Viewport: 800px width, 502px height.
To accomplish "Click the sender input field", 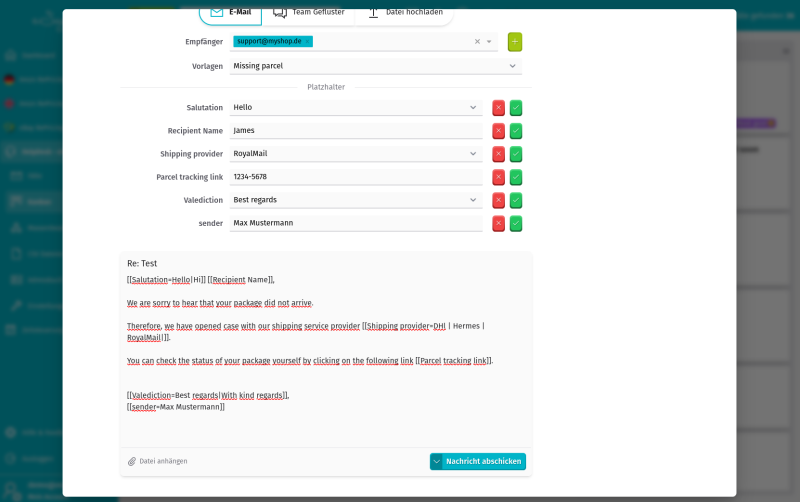I will pyautogui.click(x=356, y=223).
